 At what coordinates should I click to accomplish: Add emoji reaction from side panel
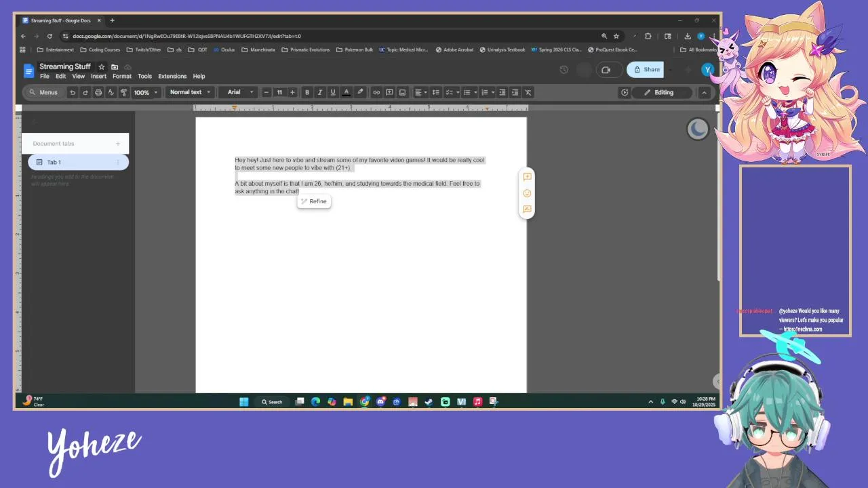527,193
